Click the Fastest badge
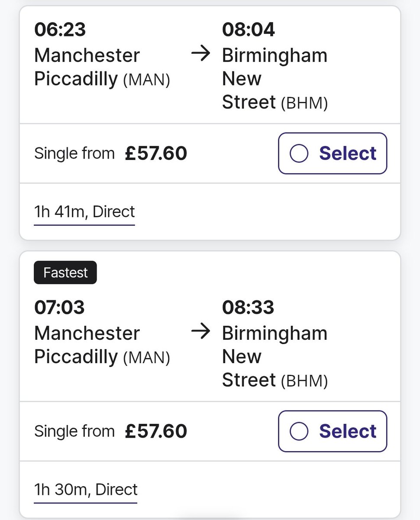The image size is (420, 520). tap(65, 273)
